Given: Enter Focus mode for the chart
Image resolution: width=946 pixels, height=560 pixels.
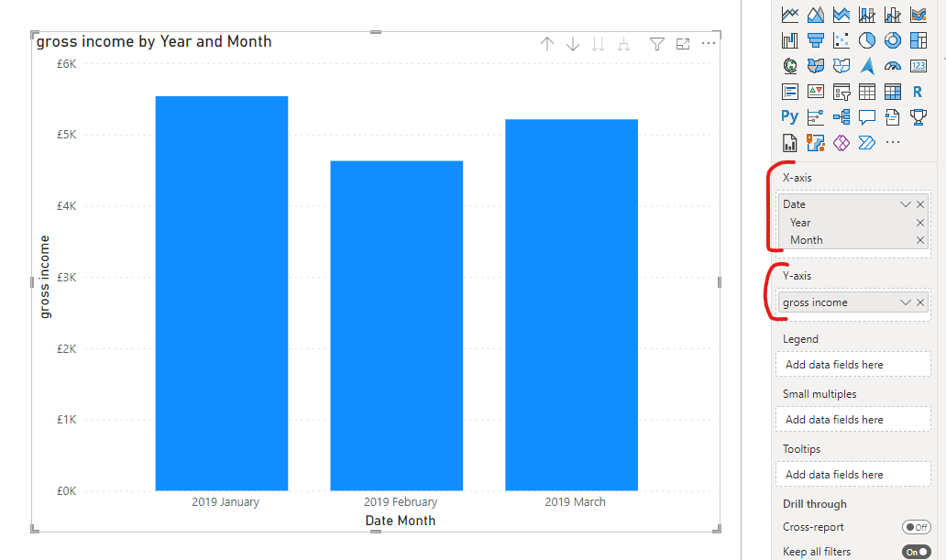Looking at the screenshot, I should 683,44.
